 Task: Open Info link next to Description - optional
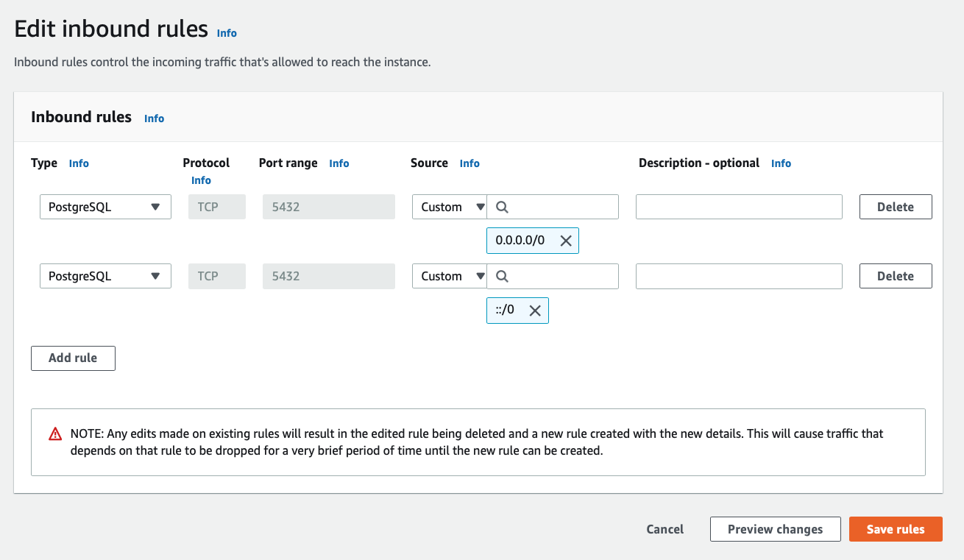coord(781,163)
